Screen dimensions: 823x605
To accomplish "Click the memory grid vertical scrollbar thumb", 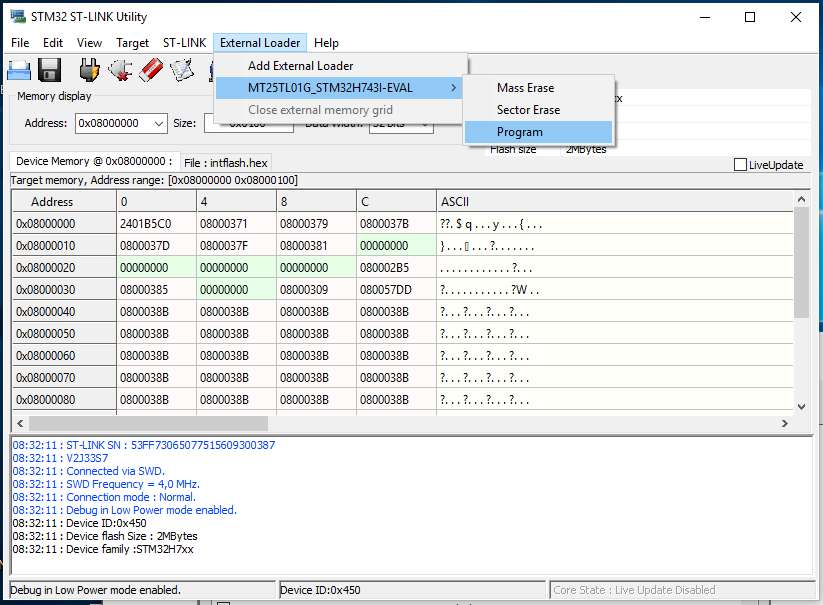I will [801, 262].
